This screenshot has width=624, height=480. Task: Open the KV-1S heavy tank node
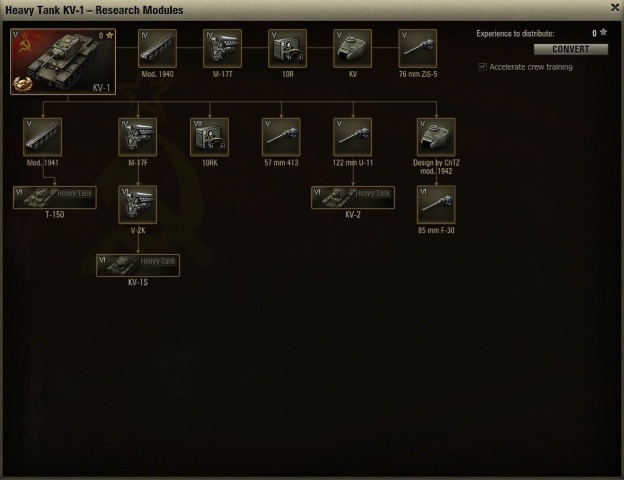138,265
